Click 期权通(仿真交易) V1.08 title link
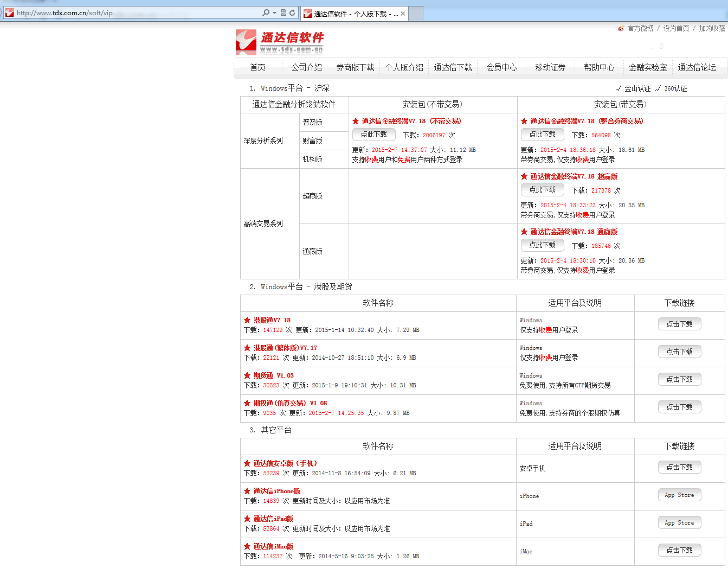The image size is (728, 568). tap(290, 403)
